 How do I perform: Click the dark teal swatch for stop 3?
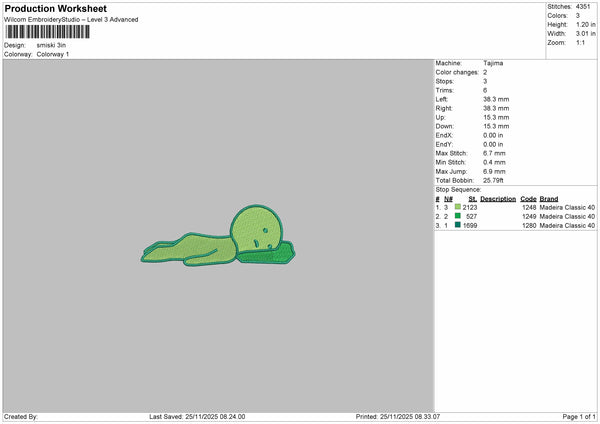(457, 226)
